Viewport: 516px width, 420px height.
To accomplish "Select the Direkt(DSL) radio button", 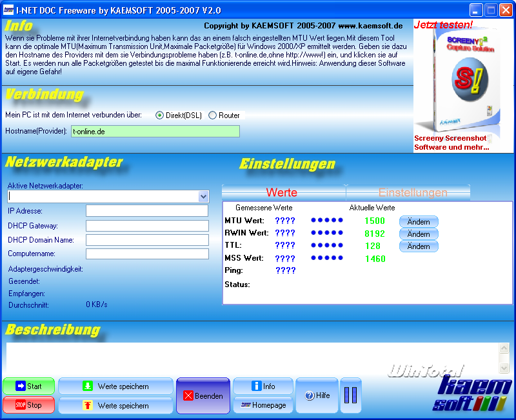I will pyautogui.click(x=159, y=115).
